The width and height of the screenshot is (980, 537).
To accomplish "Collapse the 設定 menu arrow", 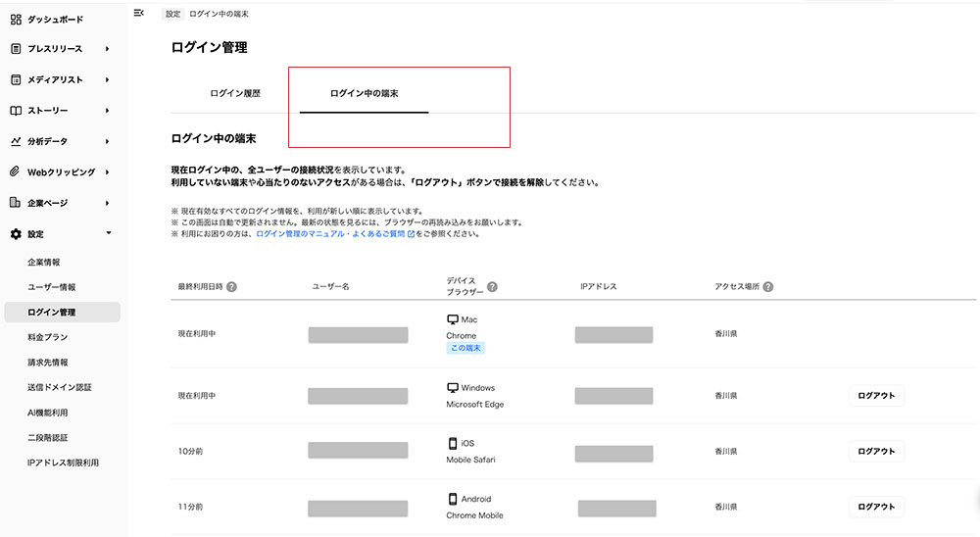I will [x=108, y=233].
